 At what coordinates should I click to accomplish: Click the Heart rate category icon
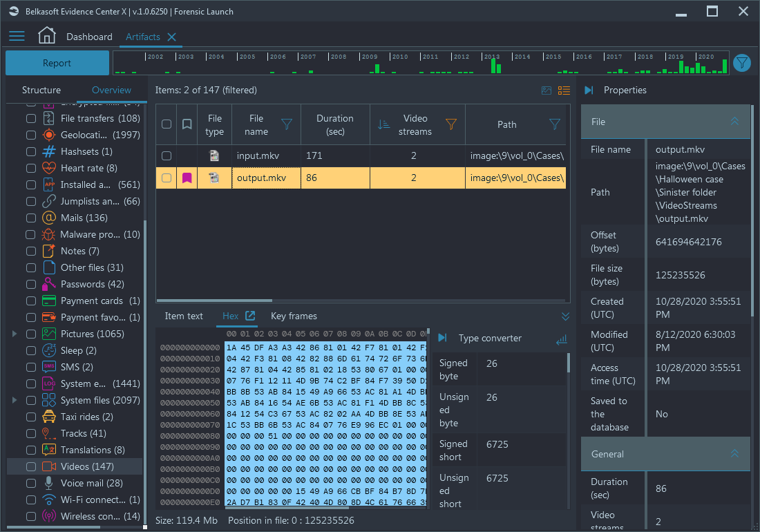click(49, 168)
